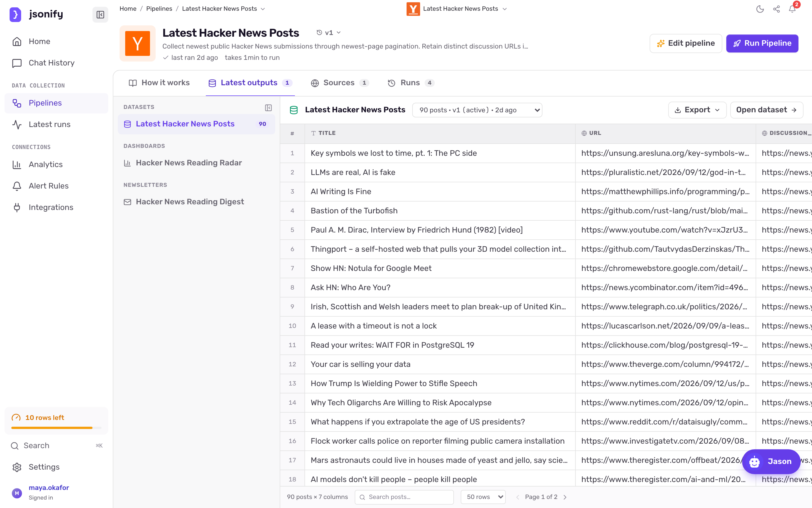The image size is (812, 508).
Task: Switch to the Runs tab
Action: [411, 83]
